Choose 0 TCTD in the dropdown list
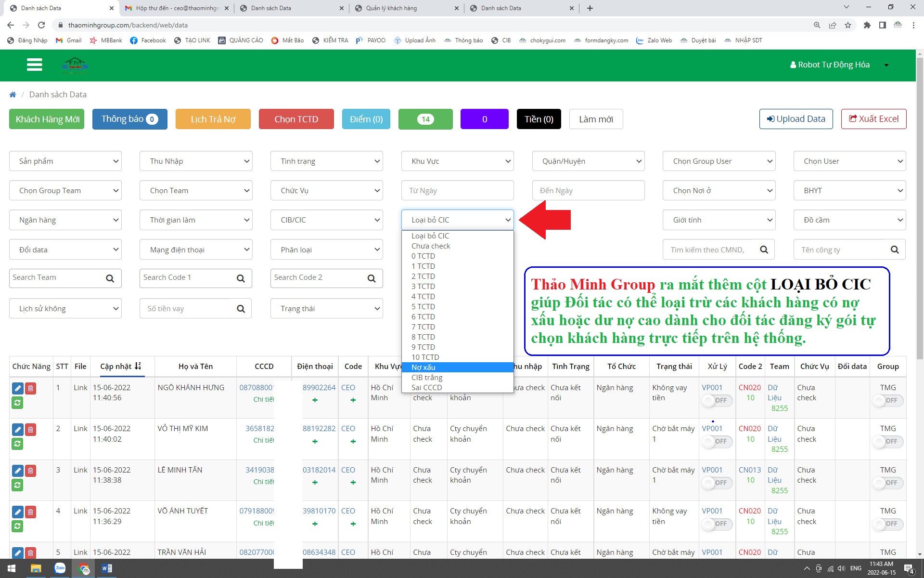924x578 pixels. [x=458, y=256]
